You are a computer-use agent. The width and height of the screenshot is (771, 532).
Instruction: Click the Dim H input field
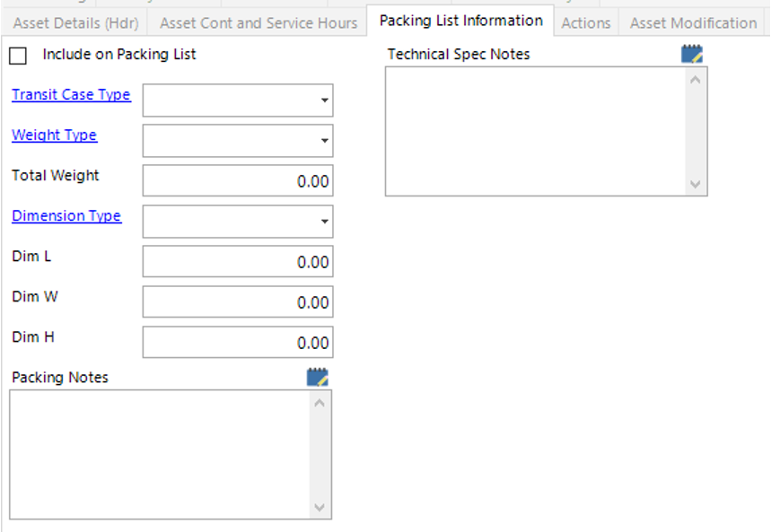[x=237, y=343]
